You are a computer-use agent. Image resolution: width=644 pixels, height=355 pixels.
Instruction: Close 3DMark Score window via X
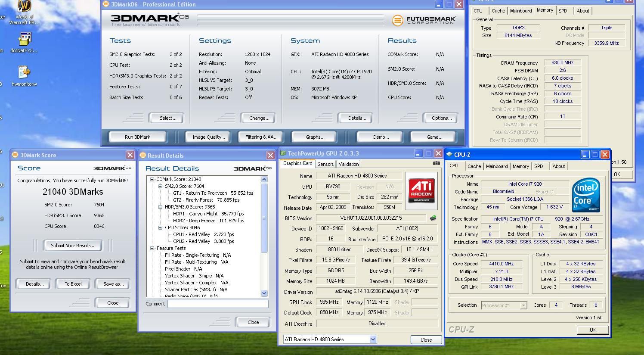(x=130, y=155)
